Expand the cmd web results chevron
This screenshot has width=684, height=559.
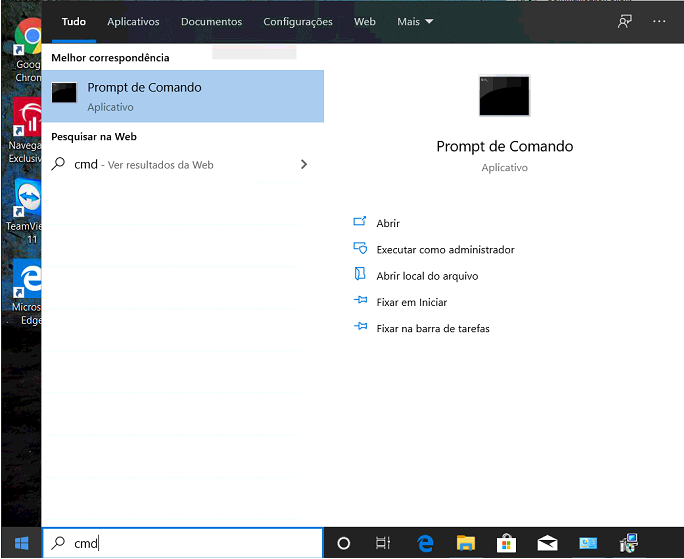[304, 165]
